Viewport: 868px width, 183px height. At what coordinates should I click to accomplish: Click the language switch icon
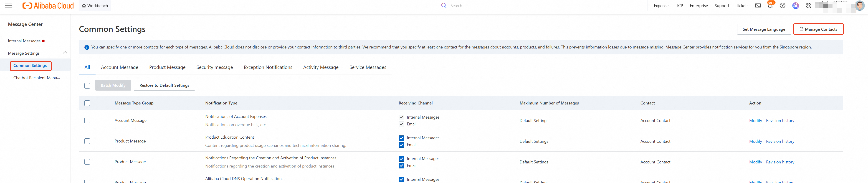click(808, 6)
